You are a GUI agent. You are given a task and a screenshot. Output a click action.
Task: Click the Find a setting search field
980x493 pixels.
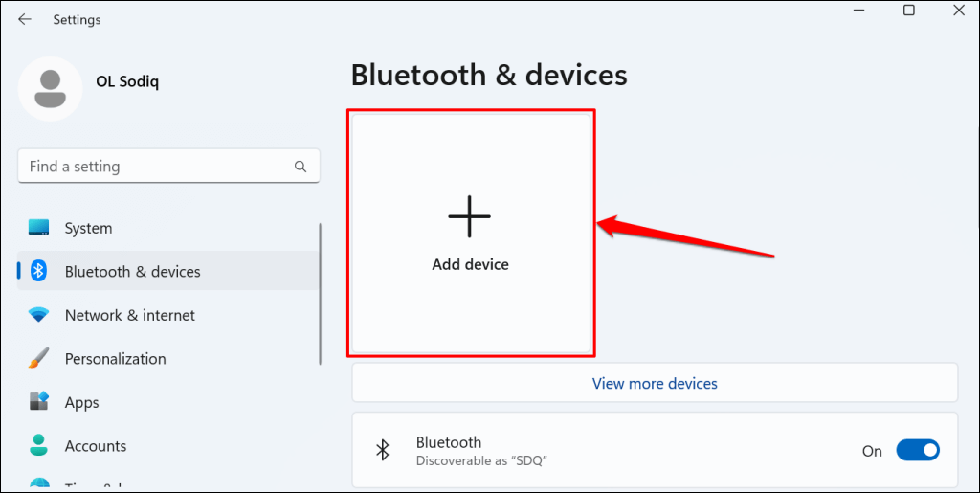pos(168,167)
